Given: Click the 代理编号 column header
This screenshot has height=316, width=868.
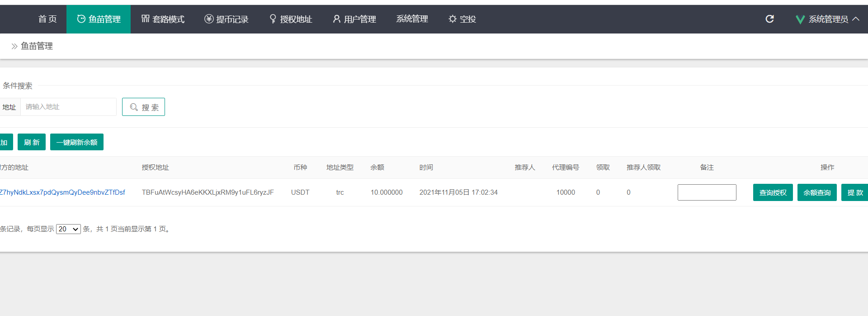Looking at the screenshot, I should click(x=566, y=168).
